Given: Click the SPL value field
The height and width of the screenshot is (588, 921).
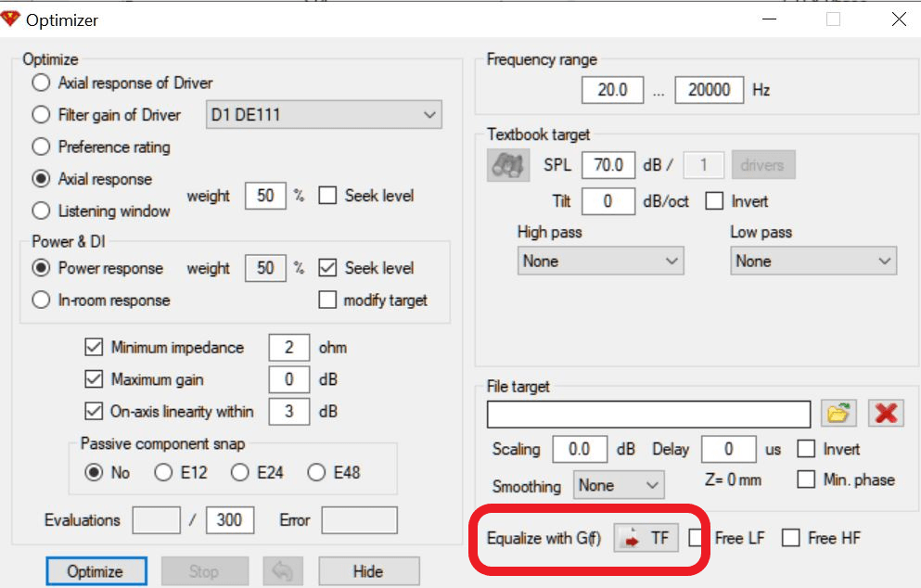Looking at the screenshot, I should (608, 165).
